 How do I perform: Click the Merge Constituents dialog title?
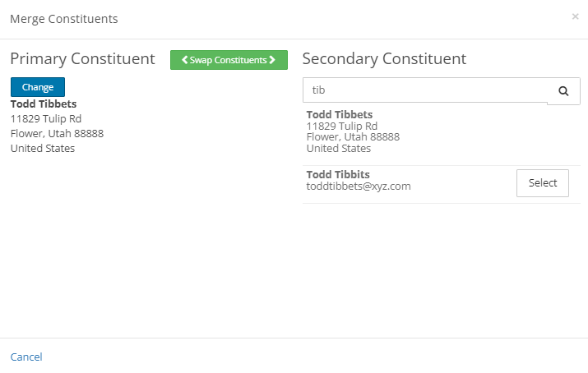pos(64,19)
